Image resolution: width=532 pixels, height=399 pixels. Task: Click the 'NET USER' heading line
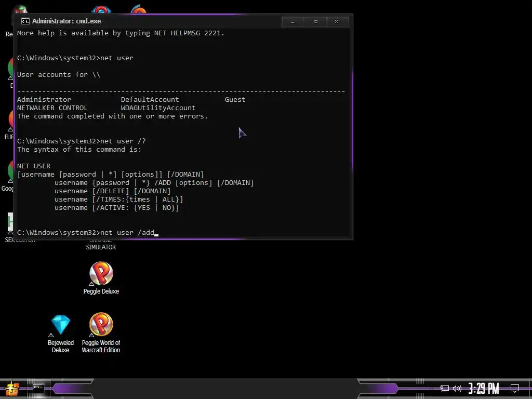point(34,166)
